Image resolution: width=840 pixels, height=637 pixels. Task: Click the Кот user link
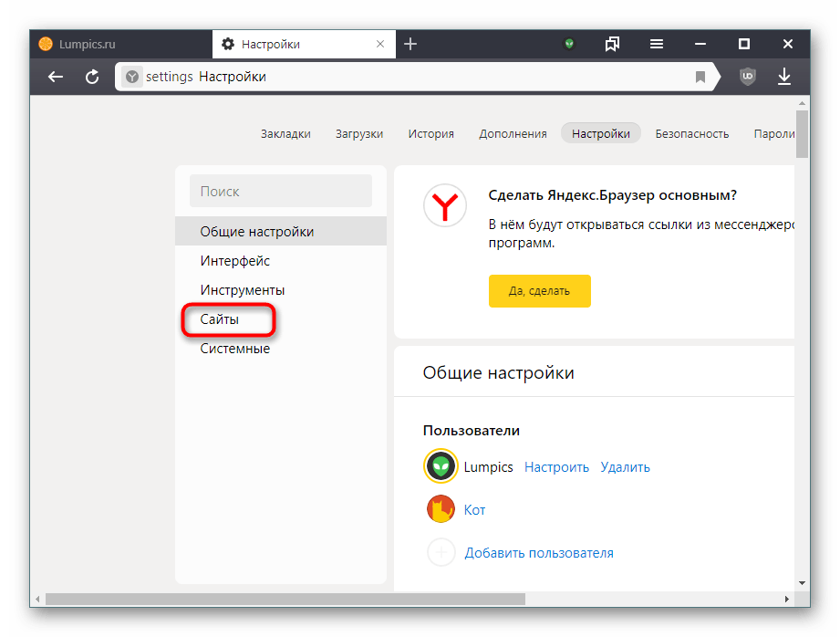coord(474,509)
